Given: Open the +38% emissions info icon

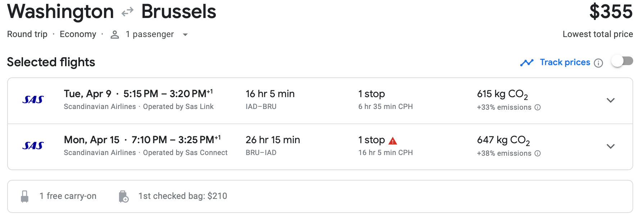Looking at the screenshot, I should coord(538,153).
